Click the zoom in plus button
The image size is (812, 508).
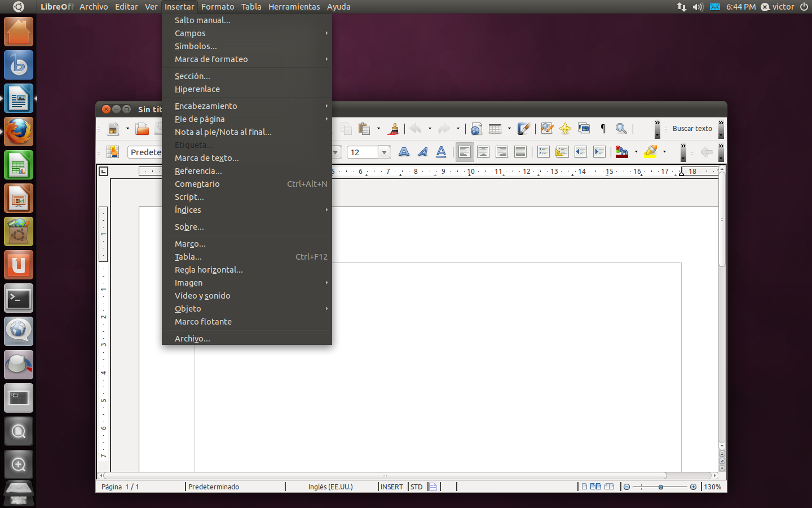coord(693,487)
